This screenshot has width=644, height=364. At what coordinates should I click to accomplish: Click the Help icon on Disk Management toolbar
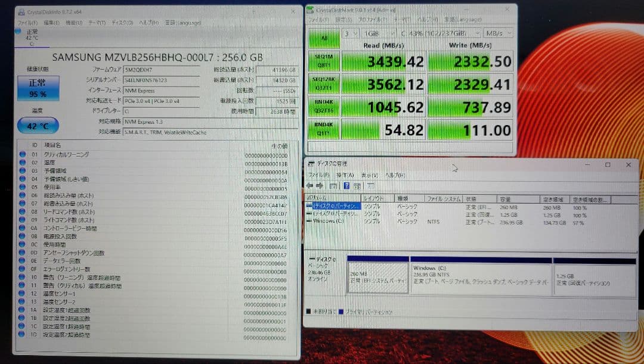(x=347, y=185)
